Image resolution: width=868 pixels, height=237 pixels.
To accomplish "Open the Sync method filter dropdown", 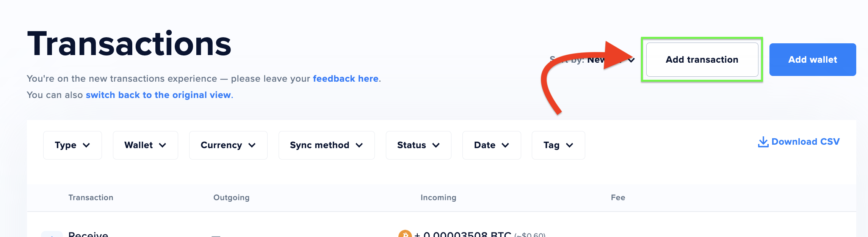I will click(x=326, y=145).
